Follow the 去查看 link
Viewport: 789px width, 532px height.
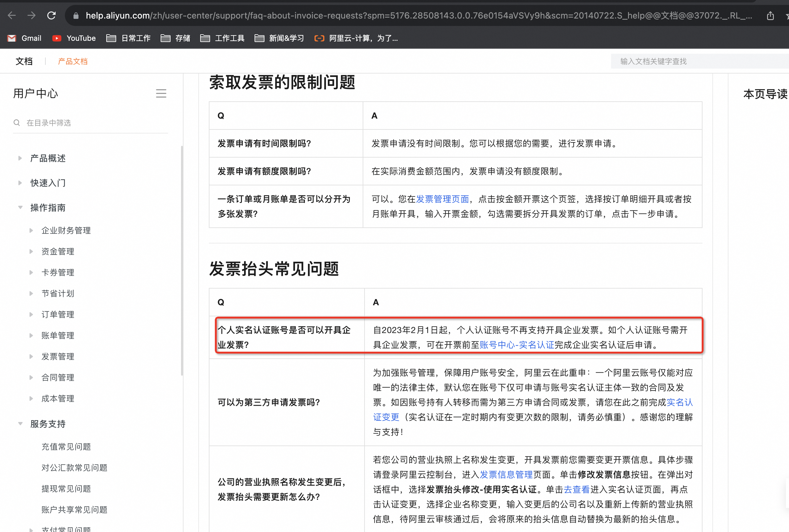pos(577,489)
